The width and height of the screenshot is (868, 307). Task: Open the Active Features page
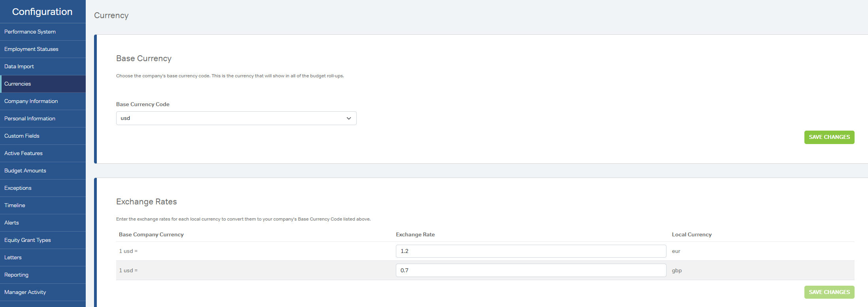[23, 153]
